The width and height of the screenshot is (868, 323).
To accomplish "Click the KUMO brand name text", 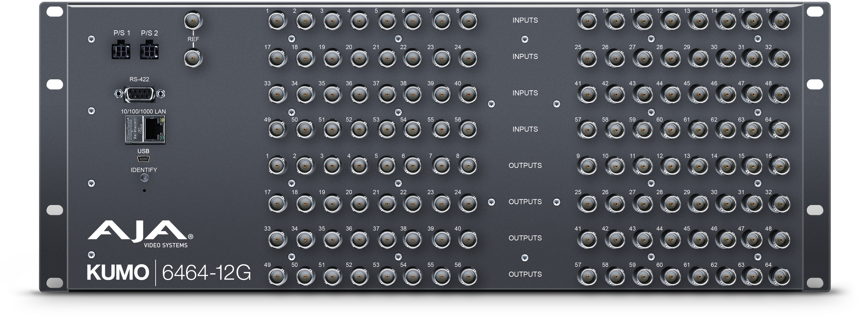I will click(x=118, y=273).
